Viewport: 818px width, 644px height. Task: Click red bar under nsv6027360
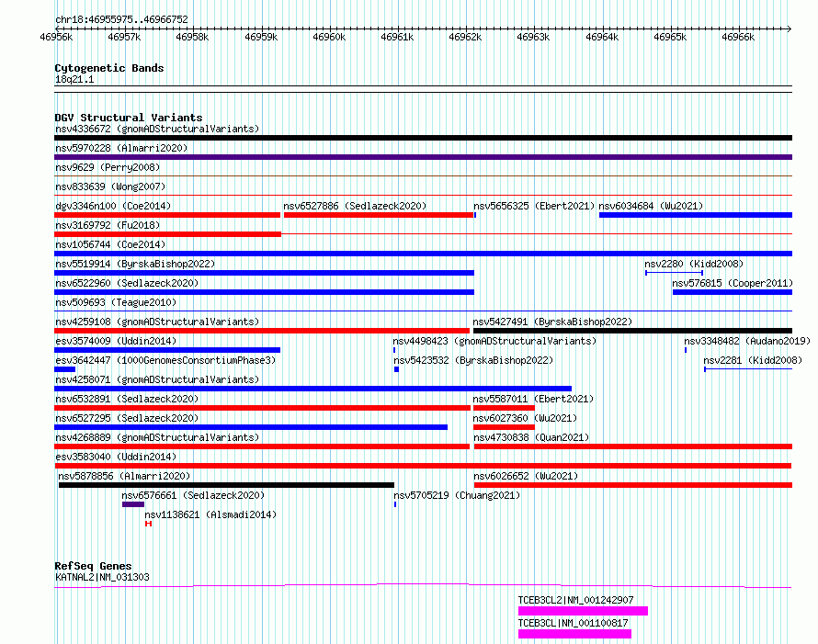tap(504, 427)
